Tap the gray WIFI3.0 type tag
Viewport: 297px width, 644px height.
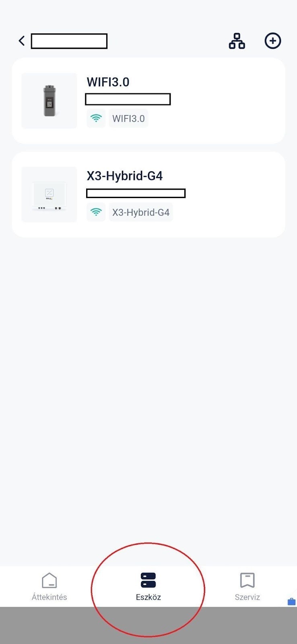pyautogui.click(x=128, y=118)
